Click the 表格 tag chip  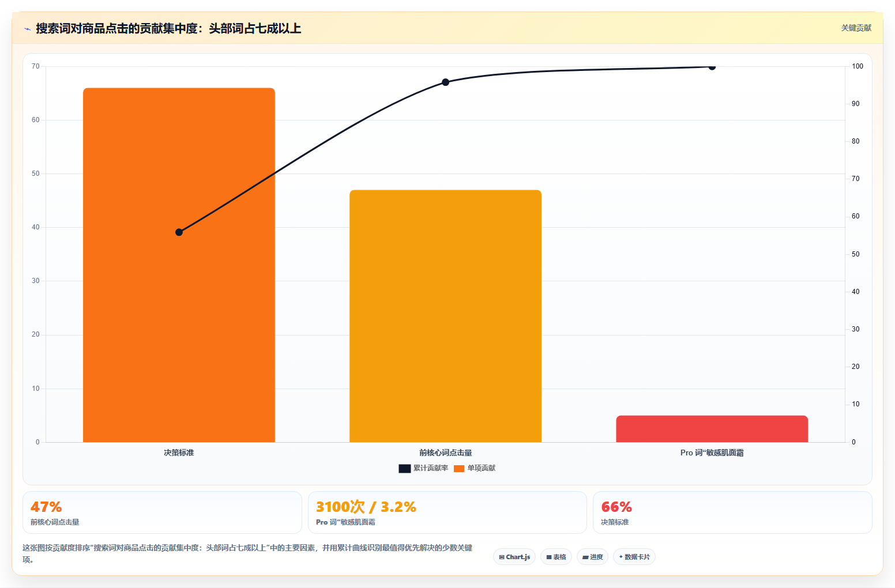556,557
